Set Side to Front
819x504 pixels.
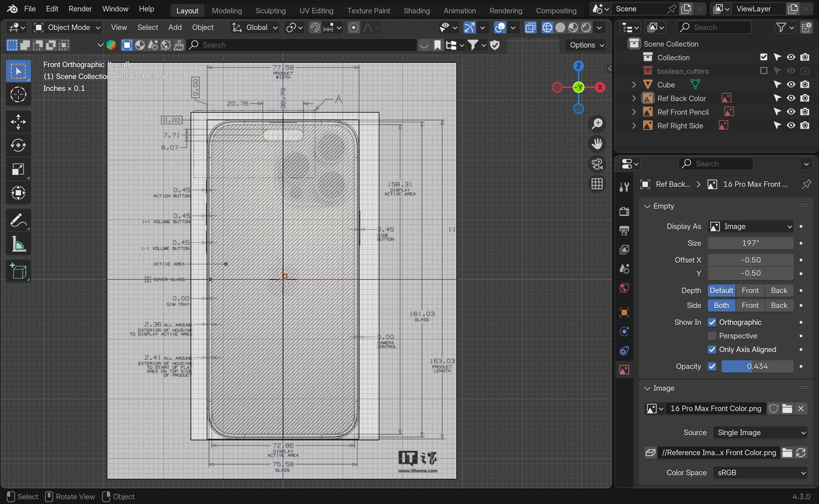[x=750, y=306]
